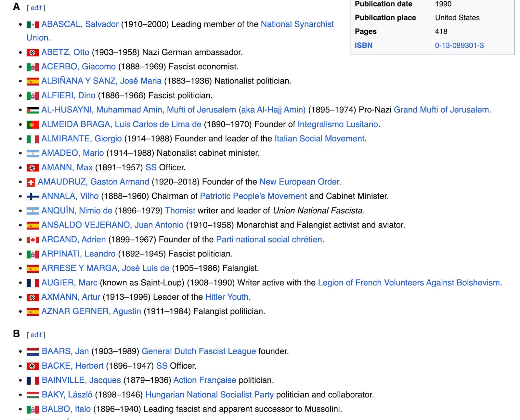Click the Finnish flag beside ANNALA, Vilho
The height and width of the screenshot is (420, 520).
pos(32,197)
